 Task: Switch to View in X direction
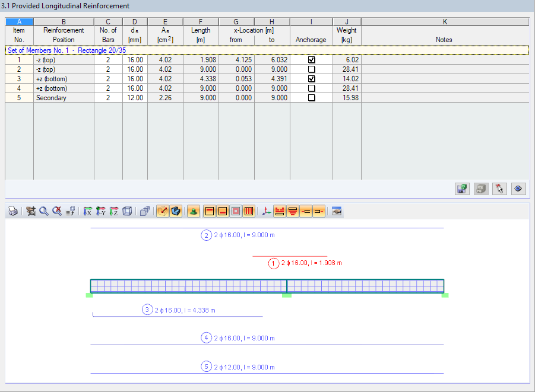[x=87, y=211]
